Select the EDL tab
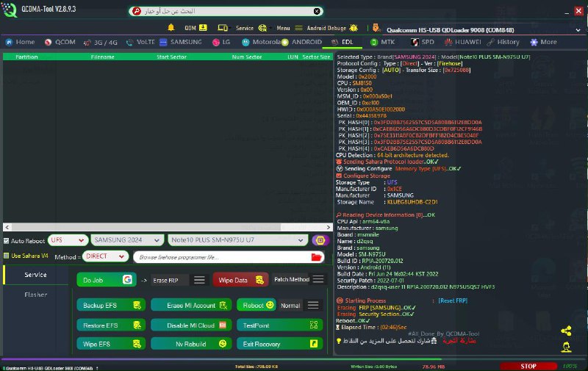This screenshot has width=588, height=371. click(x=343, y=42)
